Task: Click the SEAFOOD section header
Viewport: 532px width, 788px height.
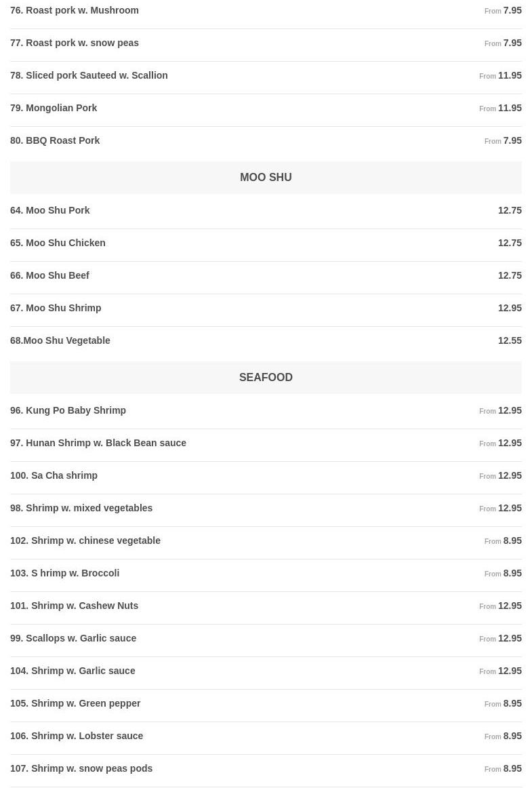Action: click(266, 378)
